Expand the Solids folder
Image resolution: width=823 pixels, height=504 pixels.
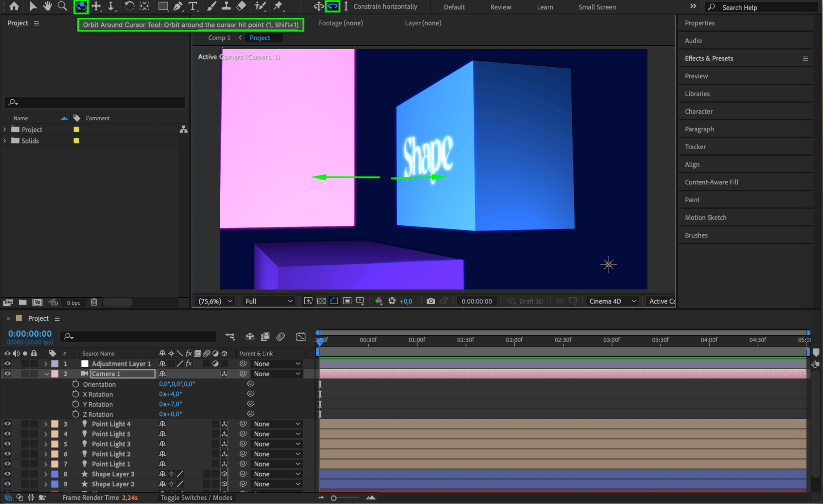pos(5,140)
